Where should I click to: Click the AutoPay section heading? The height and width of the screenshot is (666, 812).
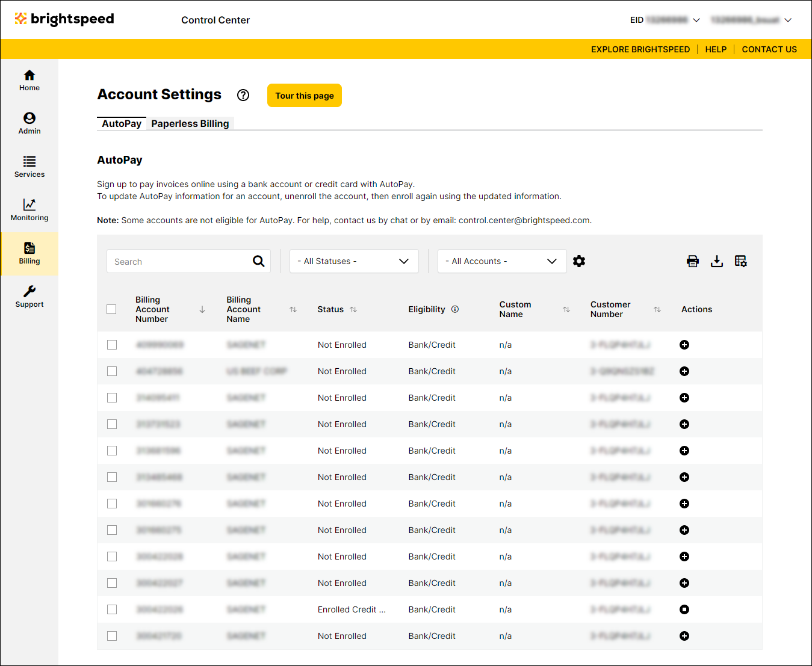tap(120, 160)
